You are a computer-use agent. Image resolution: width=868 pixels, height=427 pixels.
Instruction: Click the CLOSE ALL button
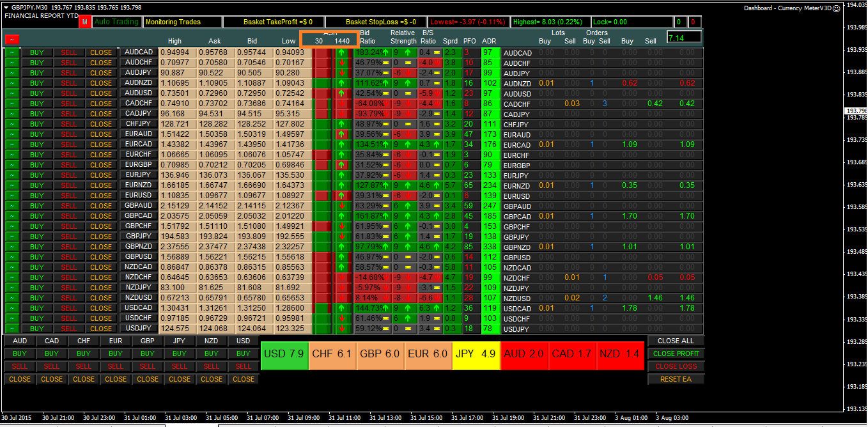tap(676, 341)
